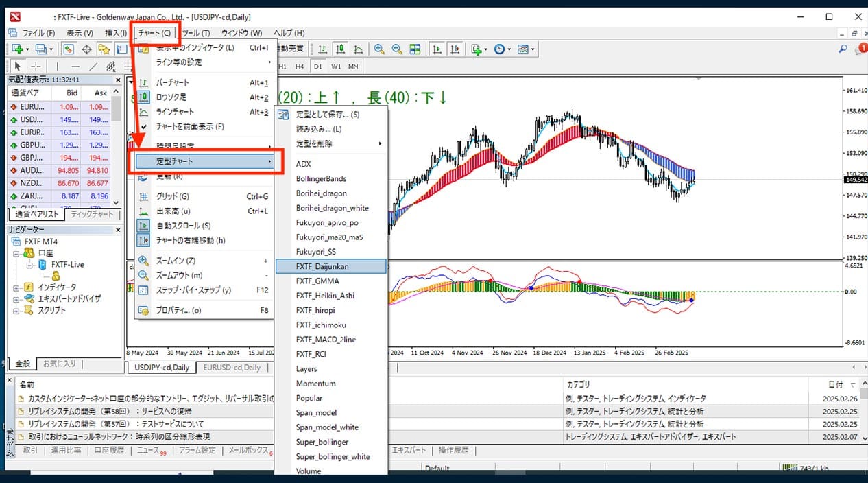Expand the エキスパートアドバイザ tree node
The height and width of the screenshot is (483, 868).
point(16,299)
